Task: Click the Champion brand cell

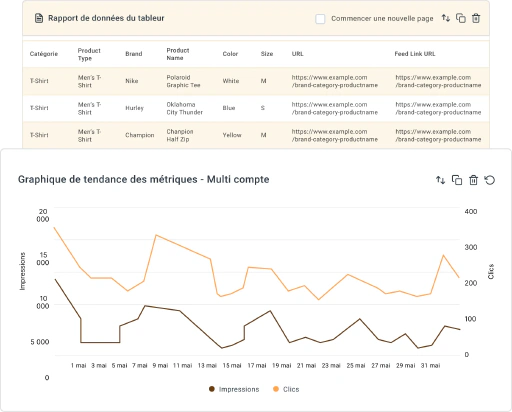Action: coord(140,135)
